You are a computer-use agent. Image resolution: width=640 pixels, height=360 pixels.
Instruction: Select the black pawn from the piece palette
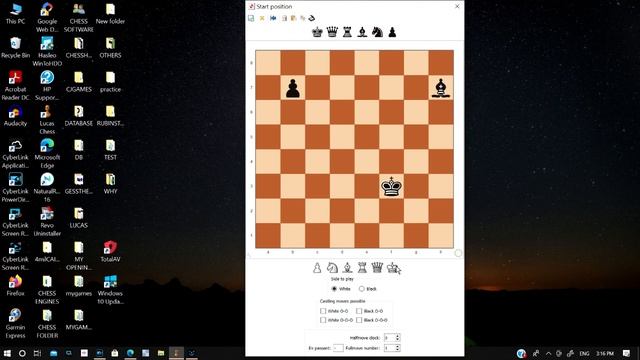pyautogui.click(x=392, y=32)
